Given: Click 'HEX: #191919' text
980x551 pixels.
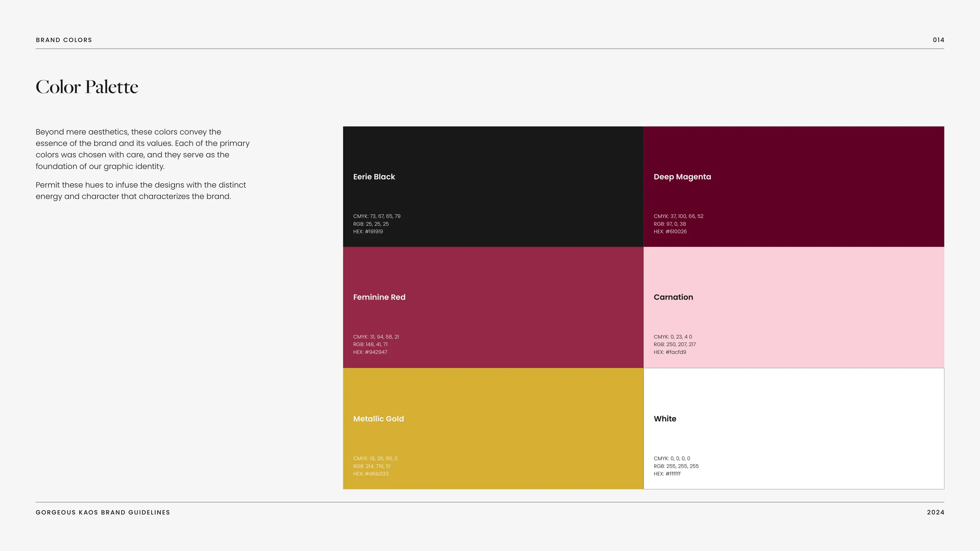Looking at the screenshot, I should (368, 231).
